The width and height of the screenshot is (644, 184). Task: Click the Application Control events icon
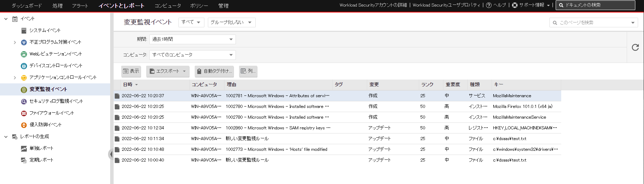pyautogui.click(x=24, y=77)
